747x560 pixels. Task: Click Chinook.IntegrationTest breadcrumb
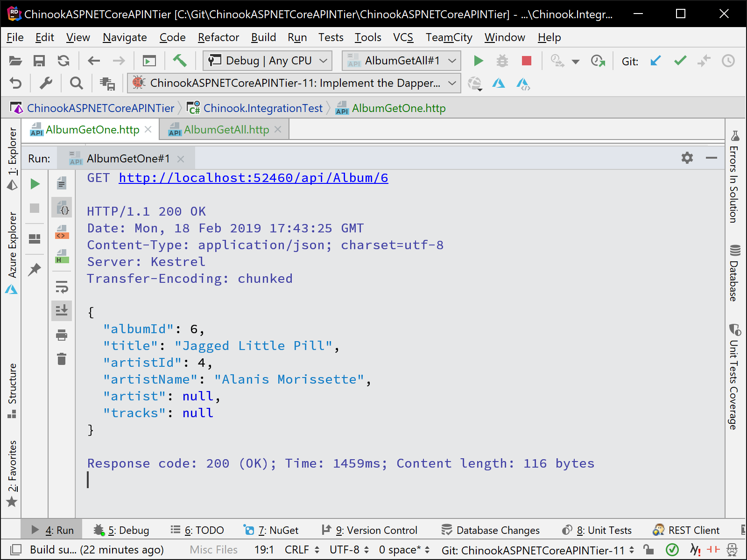[x=263, y=108]
